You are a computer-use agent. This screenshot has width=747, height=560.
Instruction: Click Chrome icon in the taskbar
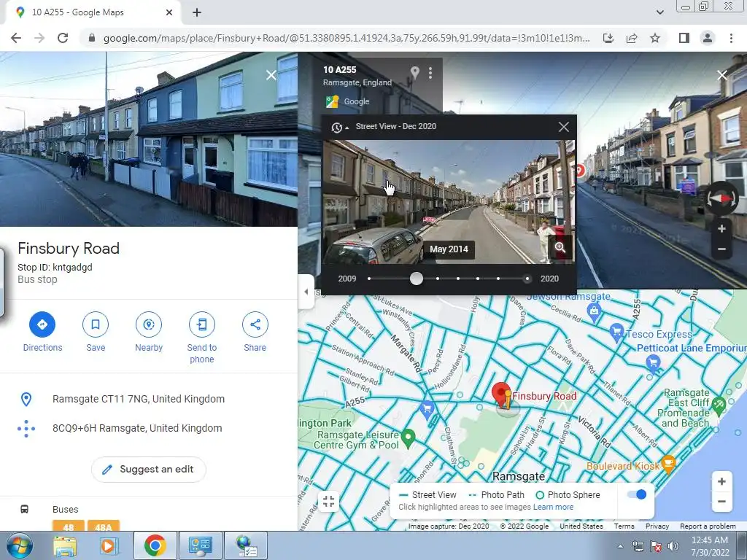pyautogui.click(x=155, y=545)
